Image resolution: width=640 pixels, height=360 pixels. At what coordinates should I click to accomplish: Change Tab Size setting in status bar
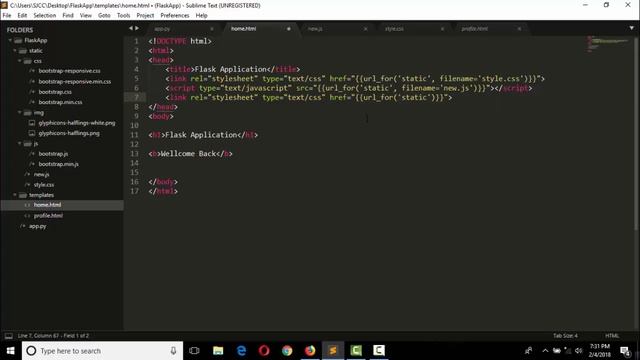565,336
